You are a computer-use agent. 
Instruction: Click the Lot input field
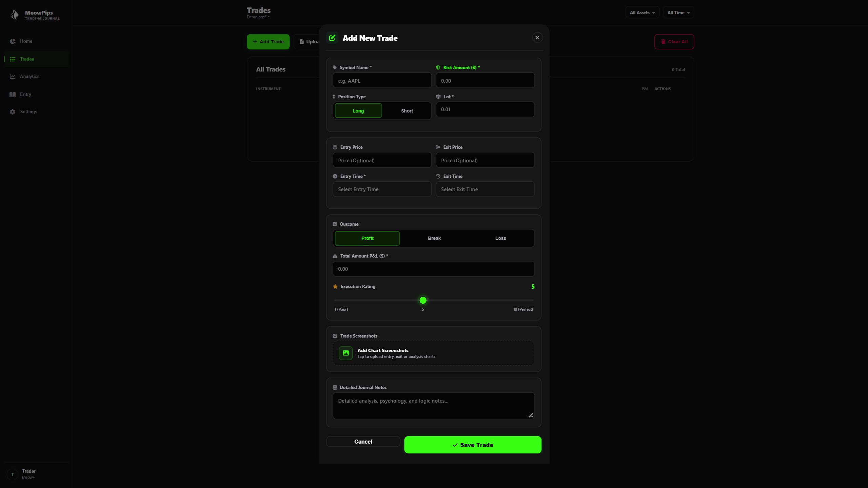point(485,110)
